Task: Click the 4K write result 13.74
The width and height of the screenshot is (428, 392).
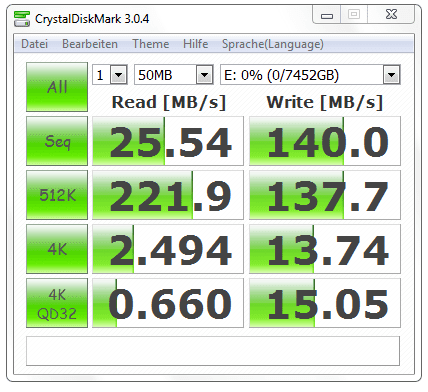Action: pyautogui.click(x=325, y=249)
